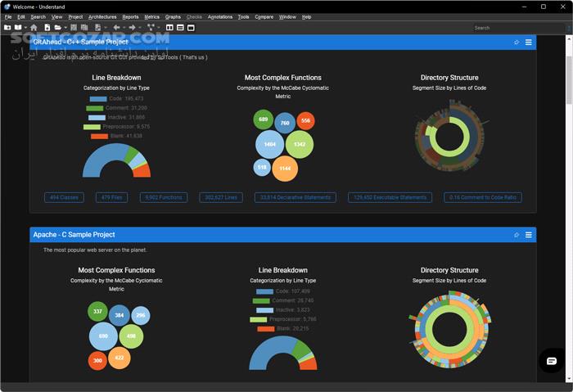Click the New File toolbar icon
Image resolution: width=573 pixels, height=392 pixels.
tap(50, 27)
